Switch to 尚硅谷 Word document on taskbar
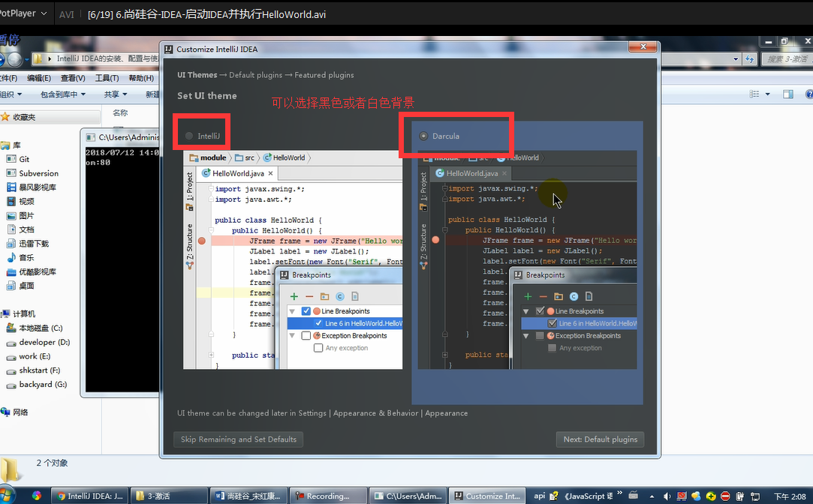 (248, 496)
